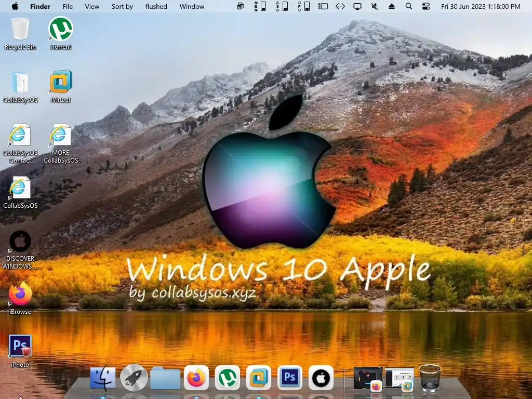
Task: Open the View menu
Action: 92,6
